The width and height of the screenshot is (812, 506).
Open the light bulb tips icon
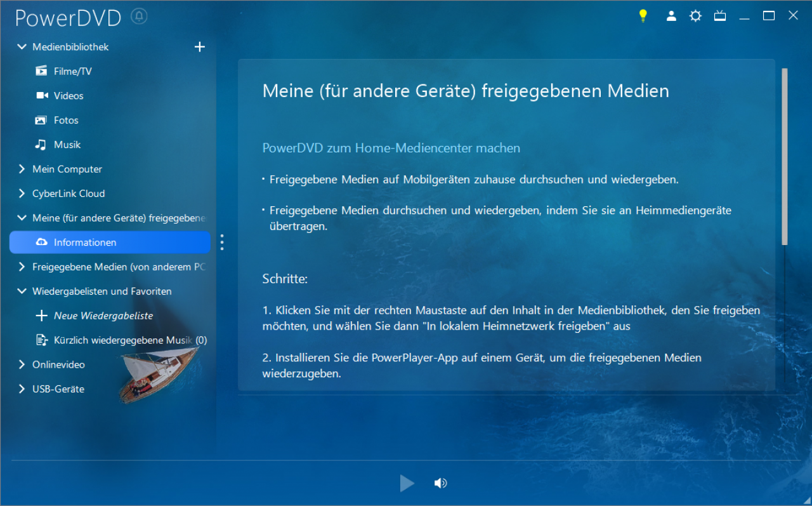pyautogui.click(x=643, y=16)
